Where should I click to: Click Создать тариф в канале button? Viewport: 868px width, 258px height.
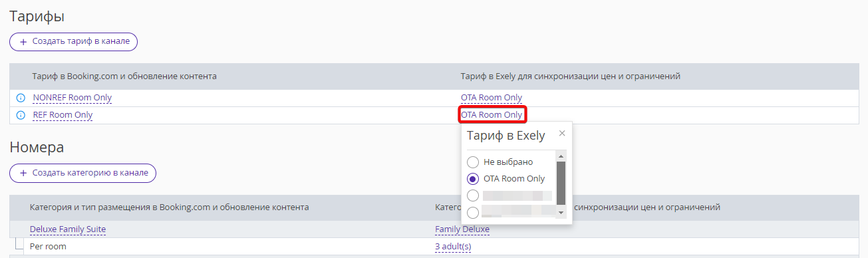[73, 41]
